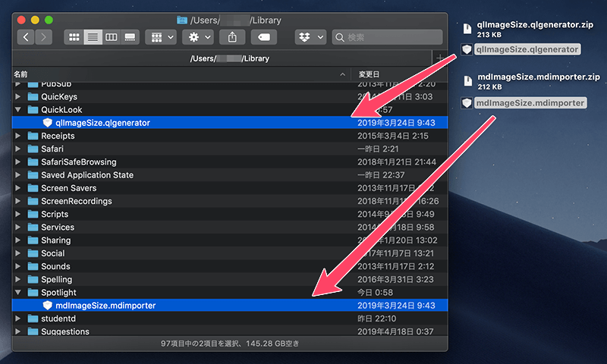Click the date 2018年1月21日 21:44

(x=397, y=162)
